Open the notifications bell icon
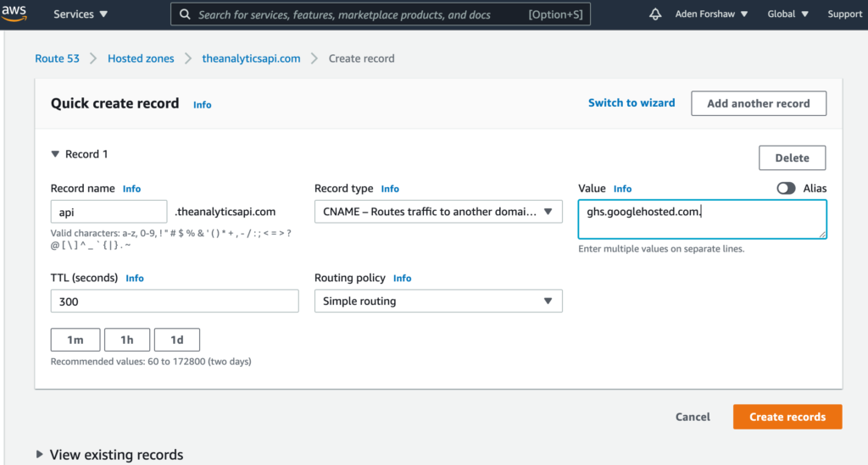The image size is (868, 465). click(x=654, y=14)
